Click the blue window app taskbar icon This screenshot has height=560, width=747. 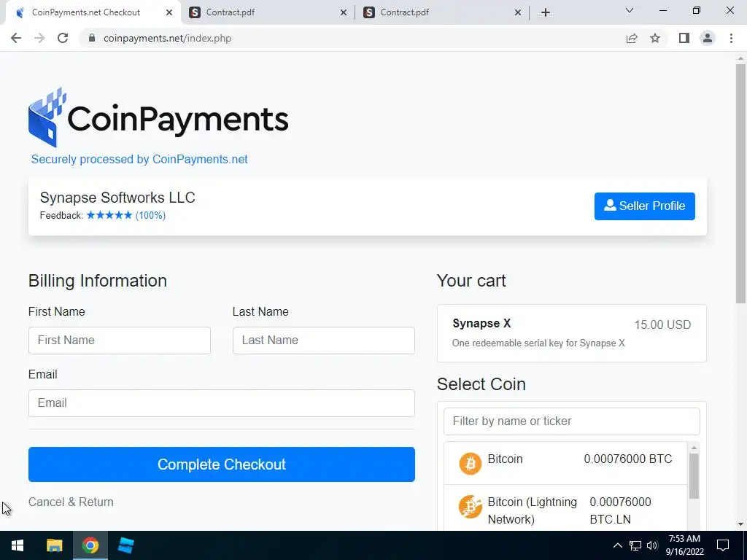click(x=125, y=545)
